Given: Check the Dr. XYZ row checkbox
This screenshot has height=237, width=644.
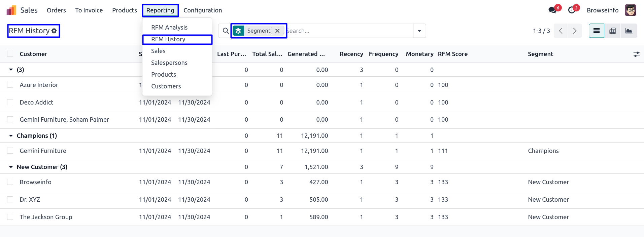Looking at the screenshot, I should tap(10, 200).
